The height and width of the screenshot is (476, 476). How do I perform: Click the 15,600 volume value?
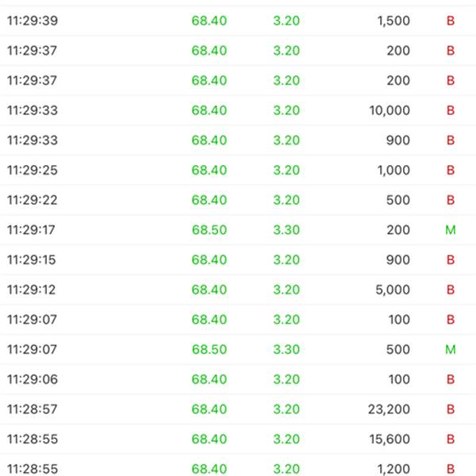tap(390, 439)
